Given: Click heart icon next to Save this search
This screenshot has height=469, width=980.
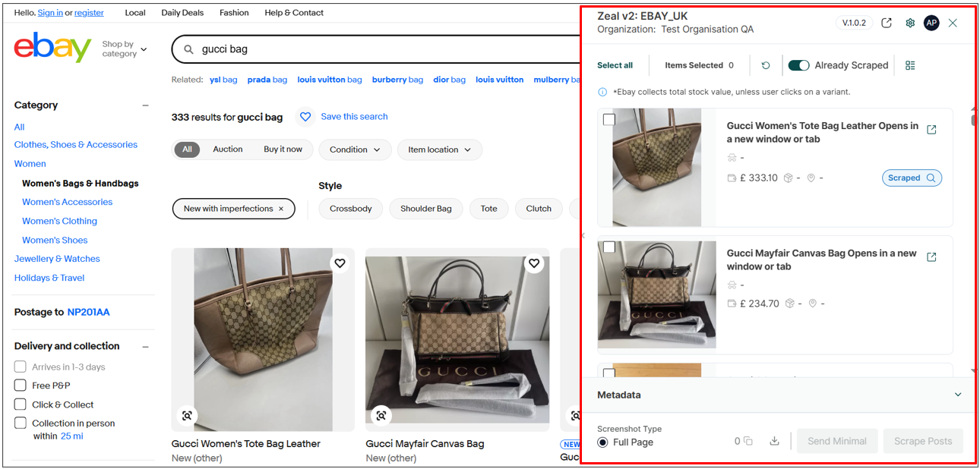Looking at the screenshot, I should point(305,117).
